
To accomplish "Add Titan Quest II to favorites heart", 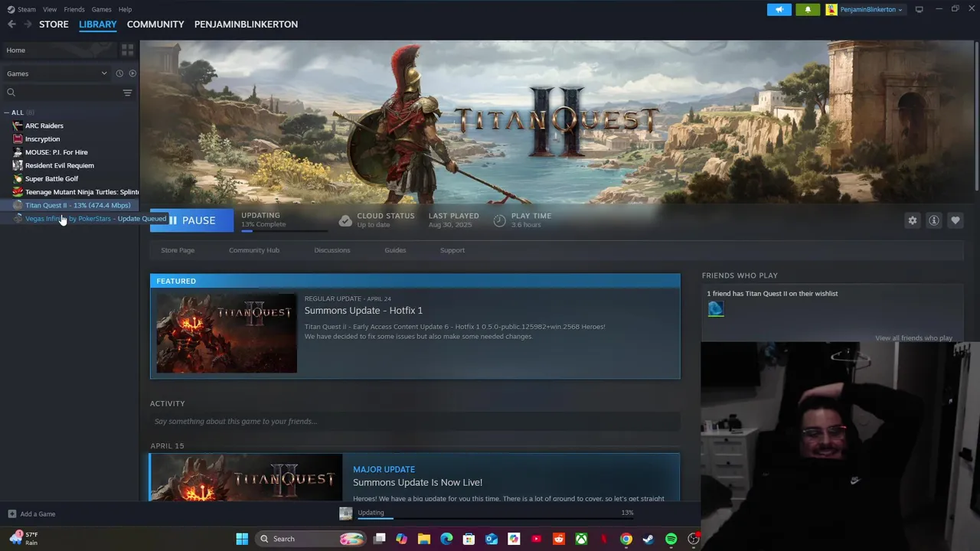I will point(955,220).
